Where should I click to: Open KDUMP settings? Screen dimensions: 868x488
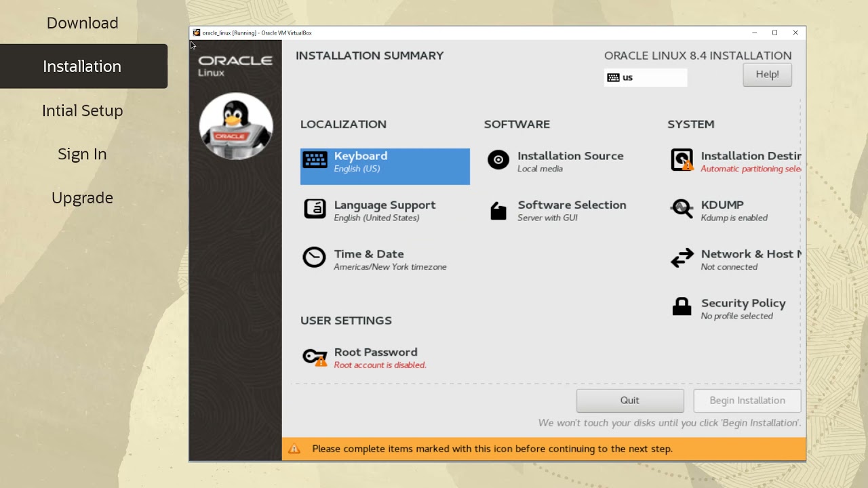pyautogui.click(x=719, y=211)
